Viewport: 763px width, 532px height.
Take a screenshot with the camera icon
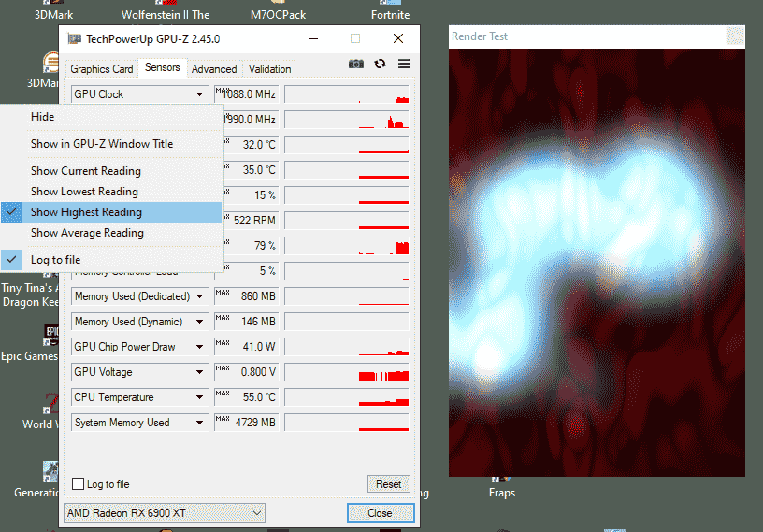[x=355, y=64]
